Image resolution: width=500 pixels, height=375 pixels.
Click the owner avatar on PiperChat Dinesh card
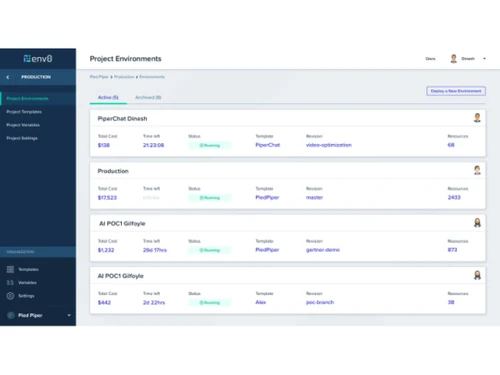477,118
